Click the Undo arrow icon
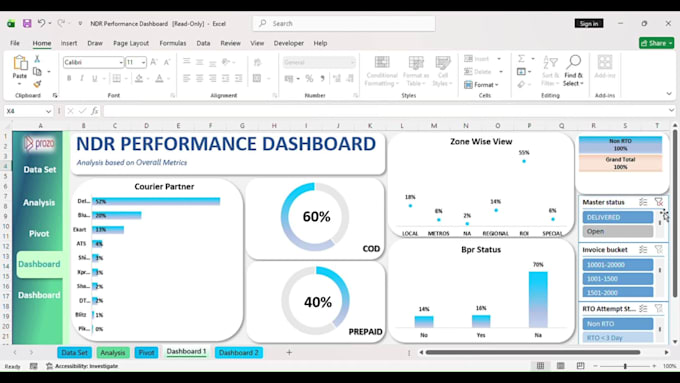Image resolution: width=680 pixels, height=383 pixels. click(41, 23)
